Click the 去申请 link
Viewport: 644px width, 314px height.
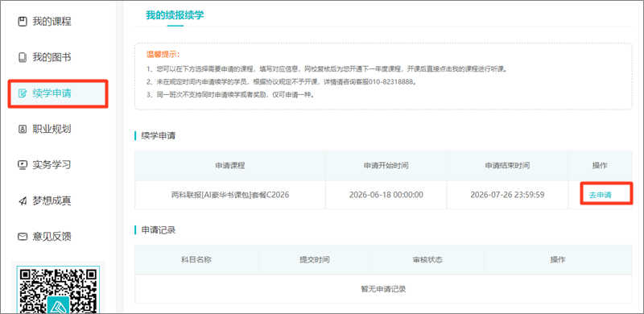click(600, 195)
